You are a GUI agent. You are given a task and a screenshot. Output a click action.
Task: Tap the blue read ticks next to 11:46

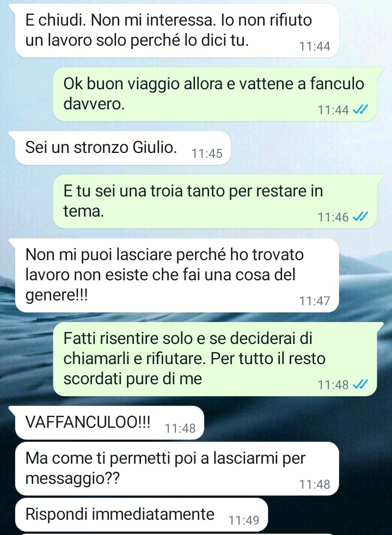point(360,217)
